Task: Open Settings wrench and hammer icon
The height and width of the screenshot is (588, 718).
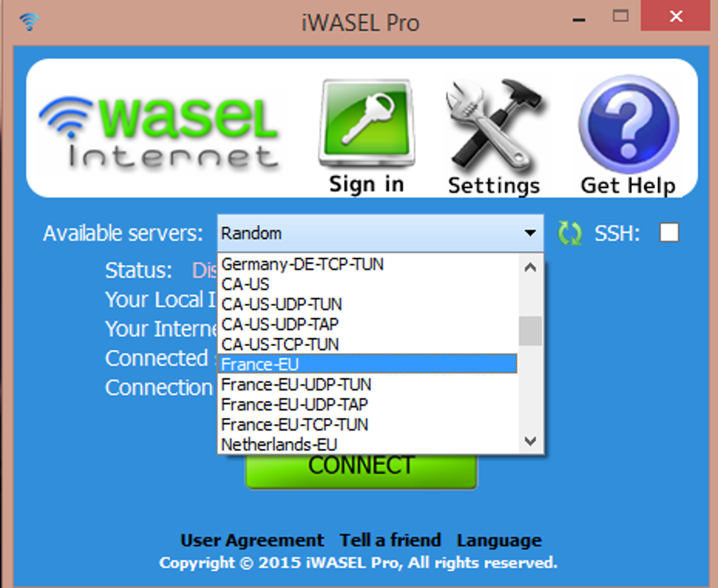Action: click(x=493, y=124)
